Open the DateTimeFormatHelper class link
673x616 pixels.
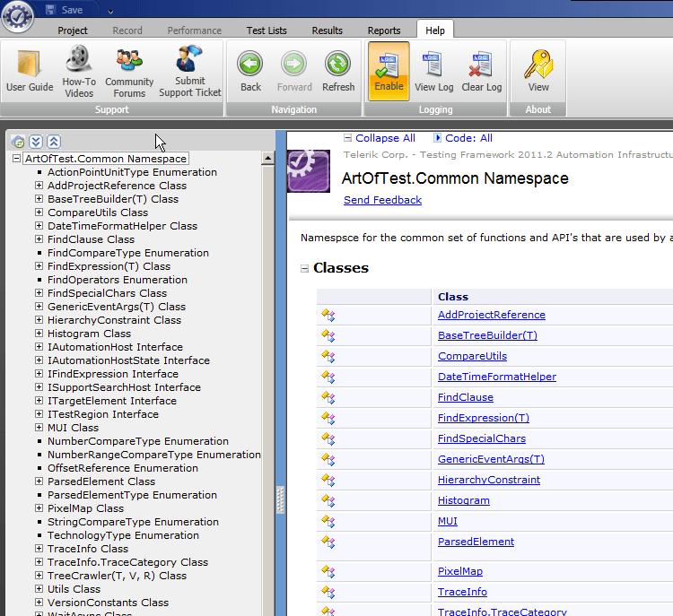[x=496, y=377]
